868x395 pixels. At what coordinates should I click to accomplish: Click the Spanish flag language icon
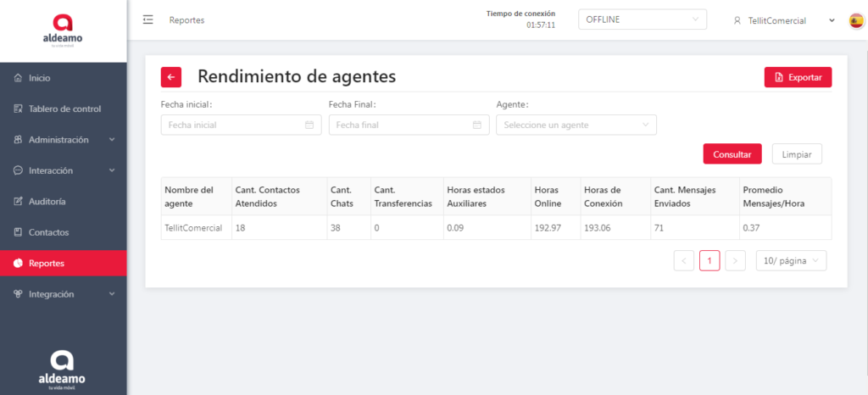856,20
